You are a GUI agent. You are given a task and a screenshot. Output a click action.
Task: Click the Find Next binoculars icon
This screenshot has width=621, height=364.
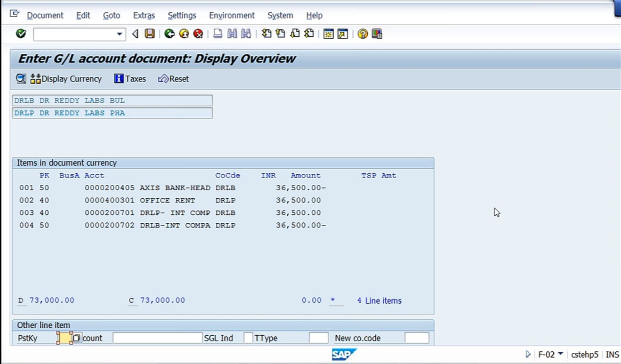(246, 34)
